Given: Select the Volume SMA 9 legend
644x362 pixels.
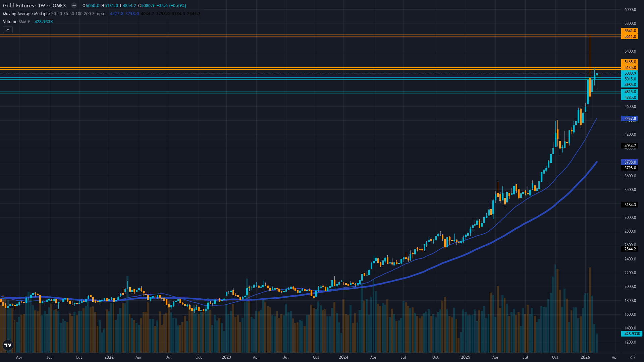Looking at the screenshot, I should coord(16,22).
